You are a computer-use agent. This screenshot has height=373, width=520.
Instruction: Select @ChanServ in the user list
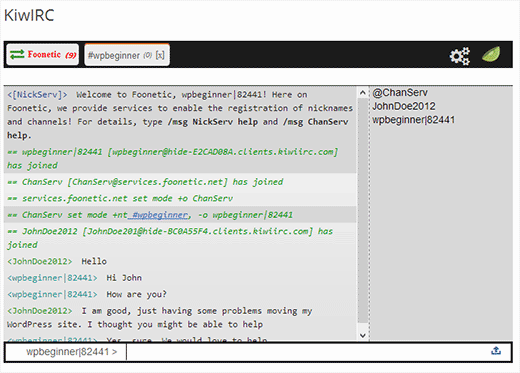click(400, 93)
